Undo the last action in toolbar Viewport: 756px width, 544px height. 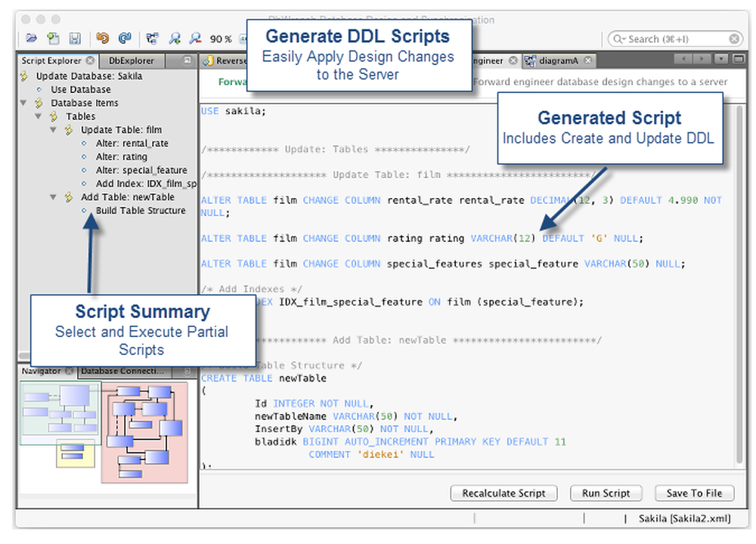(x=102, y=38)
